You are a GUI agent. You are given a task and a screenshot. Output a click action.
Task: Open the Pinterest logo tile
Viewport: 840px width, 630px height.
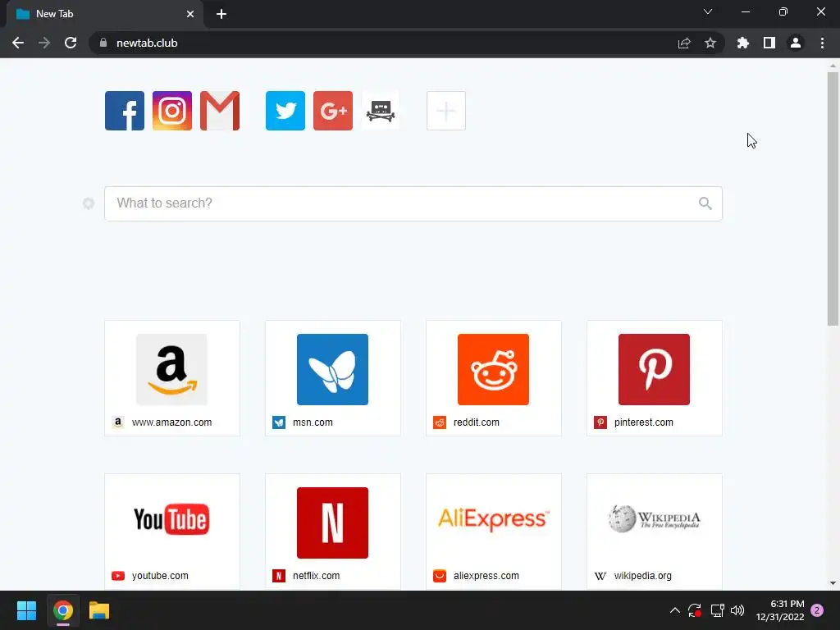(x=654, y=369)
